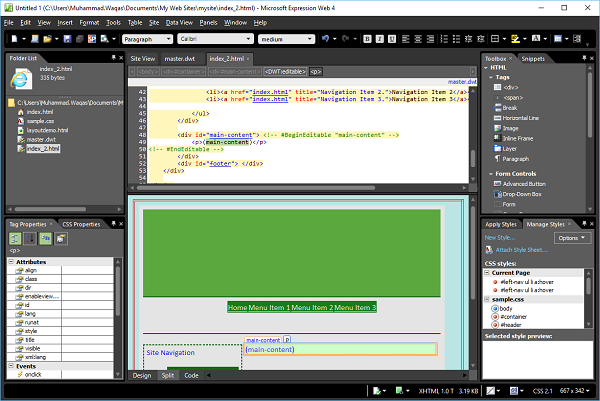Switch to Design view at bottom

click(x=142, y=375)
